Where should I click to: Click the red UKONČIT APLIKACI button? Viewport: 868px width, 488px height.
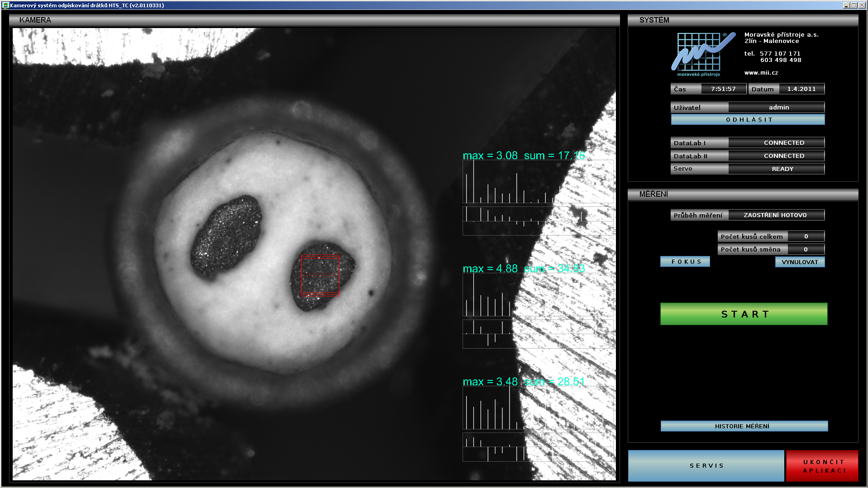click(822, 466)
